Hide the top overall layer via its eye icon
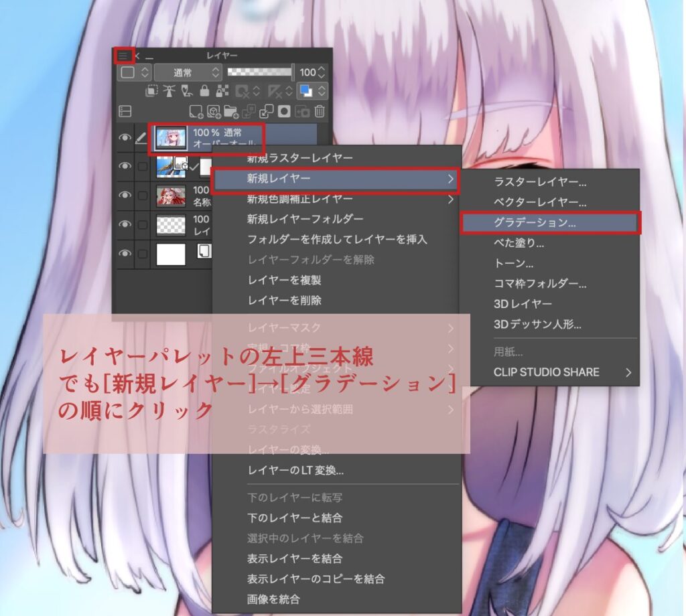Image resolution: width=686 pixels, height=616 pixels. tap(126, 136)
